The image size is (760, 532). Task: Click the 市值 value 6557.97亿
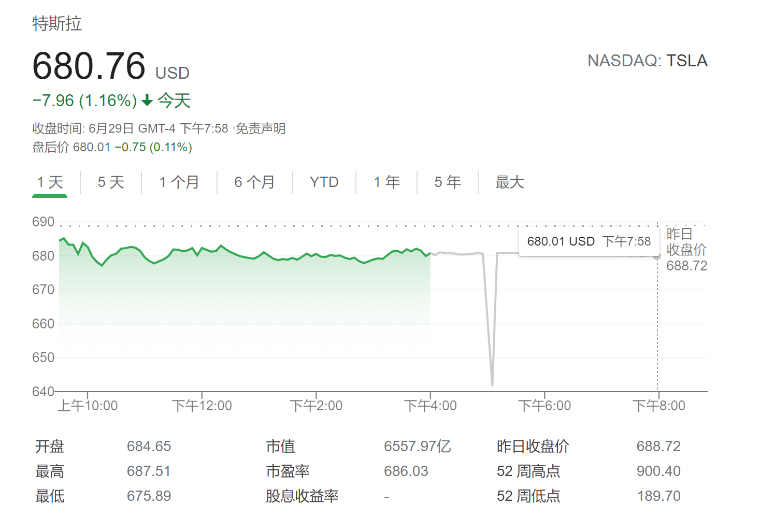(418, 447)
